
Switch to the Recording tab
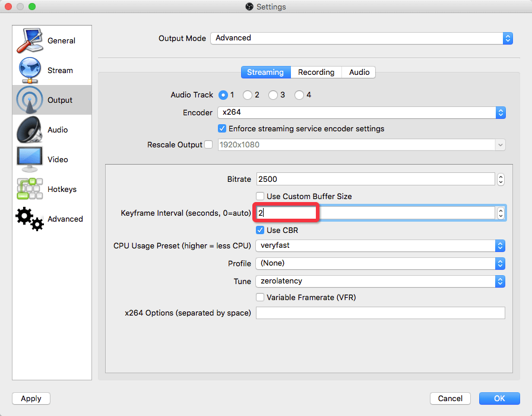click(316, 73)
